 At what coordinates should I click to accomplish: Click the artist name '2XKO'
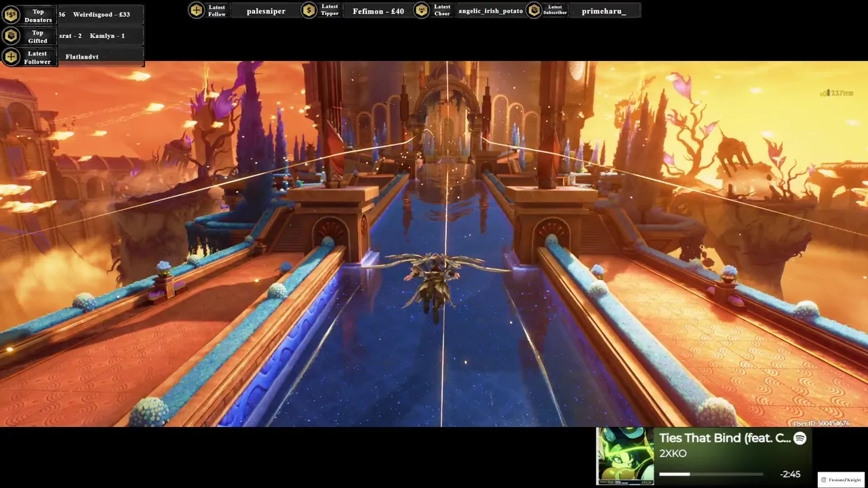[673, 453]
